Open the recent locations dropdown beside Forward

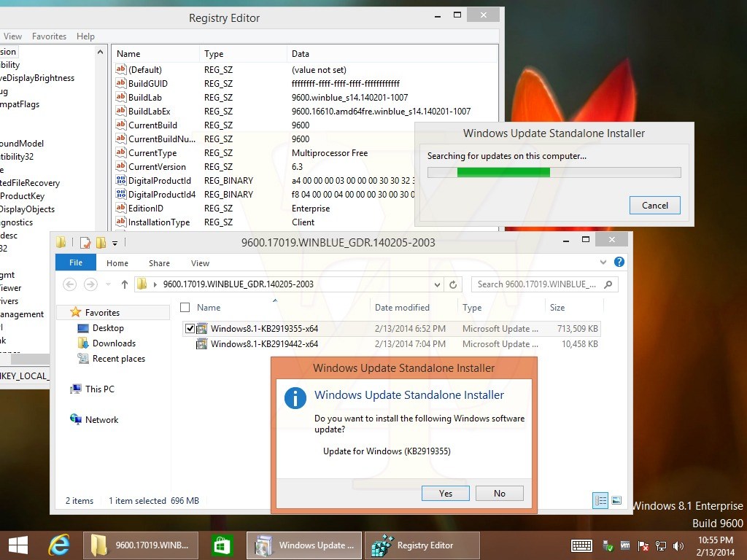[108, 284]
